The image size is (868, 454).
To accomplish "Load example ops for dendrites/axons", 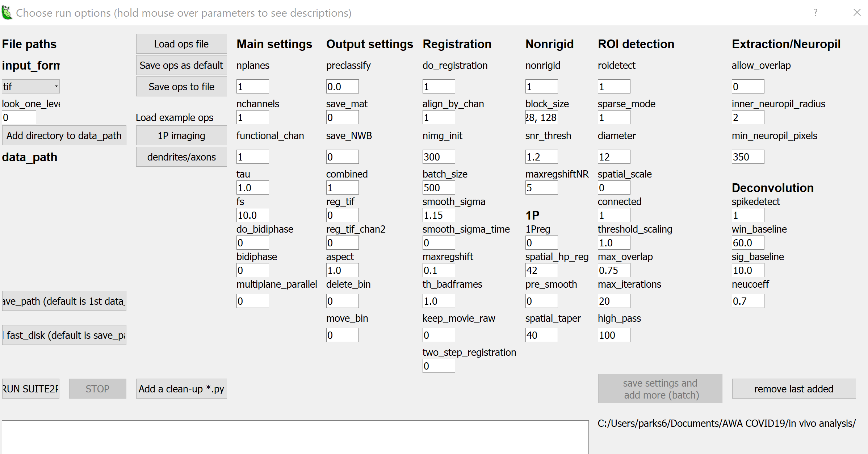I will point(181,157).
